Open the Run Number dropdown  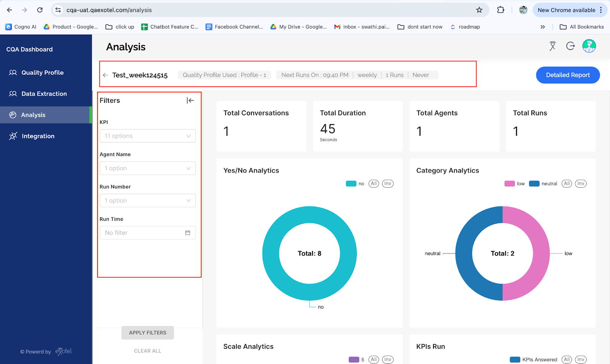148,200
